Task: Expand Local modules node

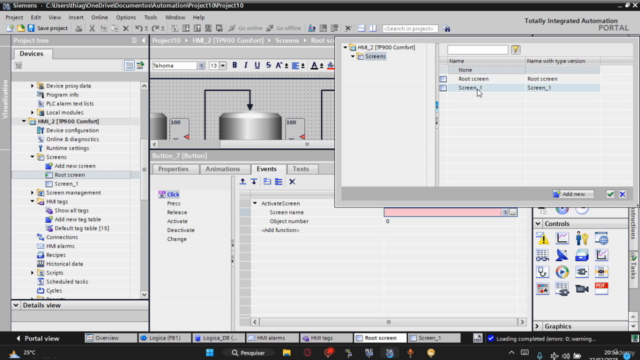Action: [32, 112]
